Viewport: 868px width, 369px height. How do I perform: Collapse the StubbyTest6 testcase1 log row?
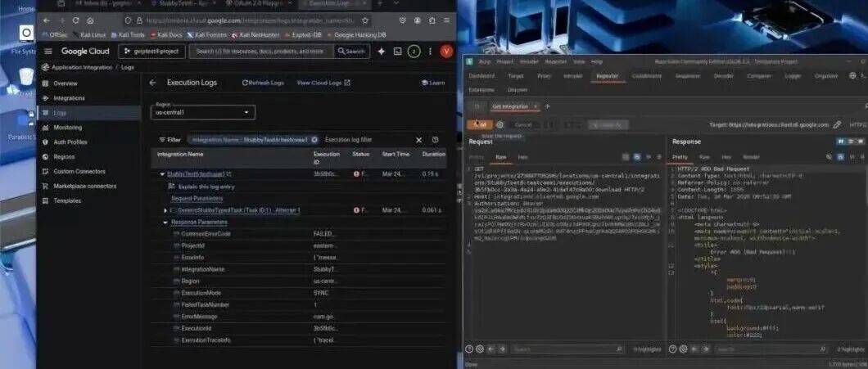[162, 174]
